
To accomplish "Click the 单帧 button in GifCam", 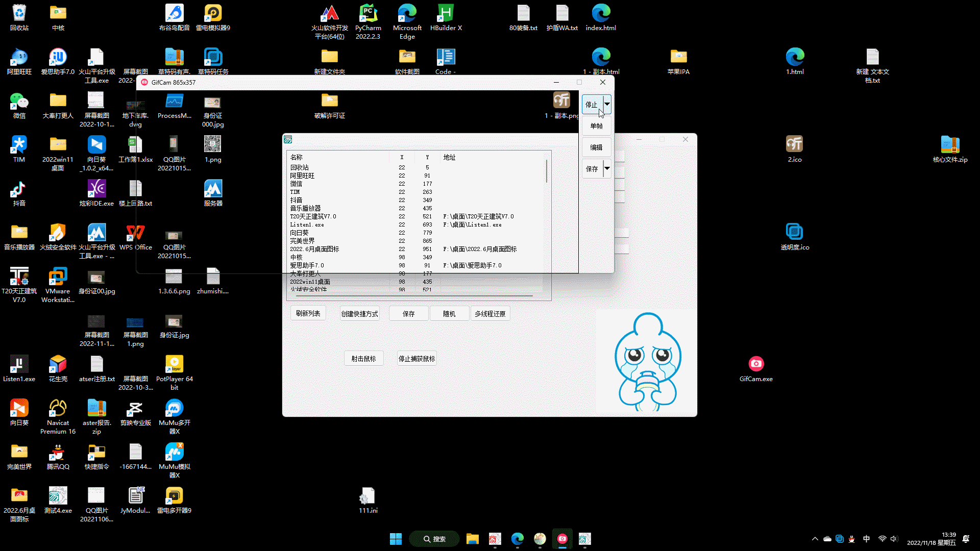I will [596, 126].
